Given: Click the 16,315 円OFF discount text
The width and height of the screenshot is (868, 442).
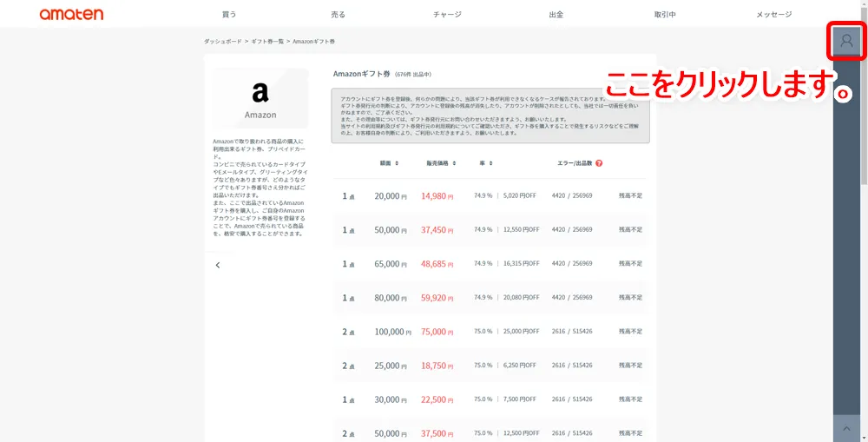Looking at the screenshot, I should (x=521, y=264).
